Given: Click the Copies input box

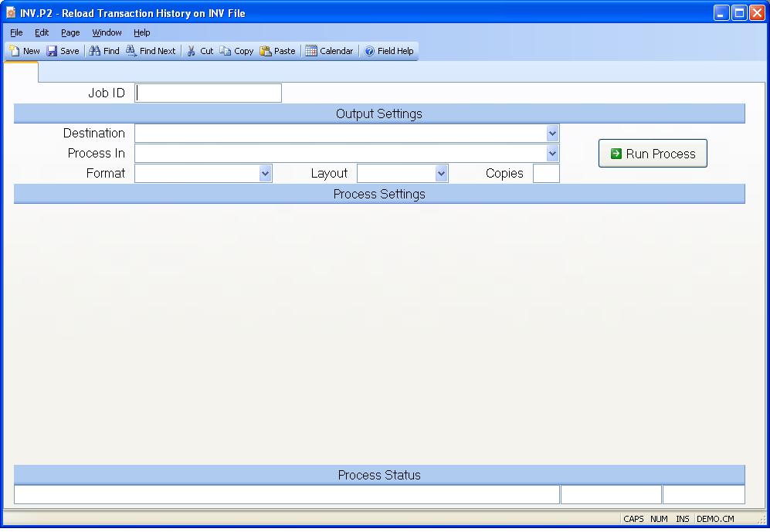Looking at the screenshot, I should pyautogui.click(x=546, y=174).
